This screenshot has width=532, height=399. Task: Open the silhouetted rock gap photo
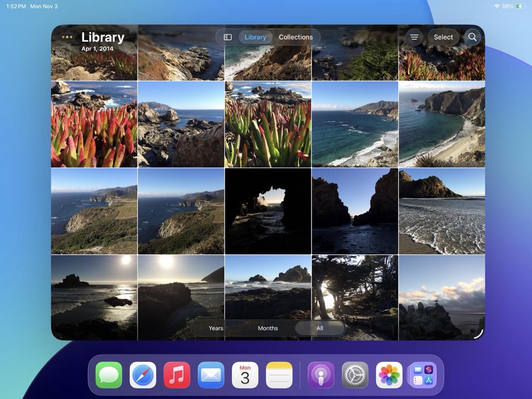pos(355,211)
